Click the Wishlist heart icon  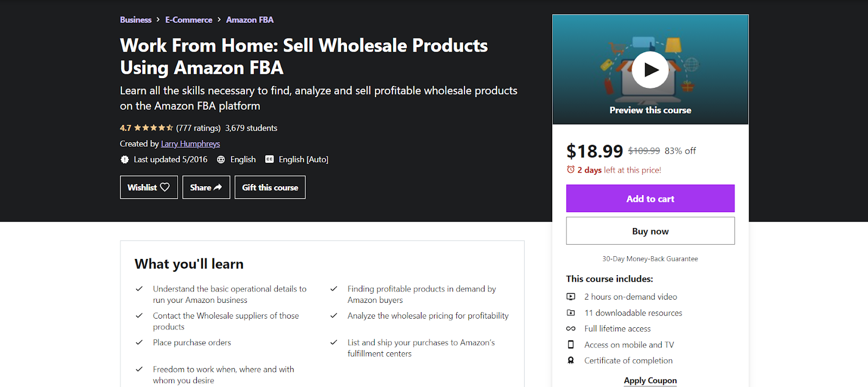(x=165, y=187)
